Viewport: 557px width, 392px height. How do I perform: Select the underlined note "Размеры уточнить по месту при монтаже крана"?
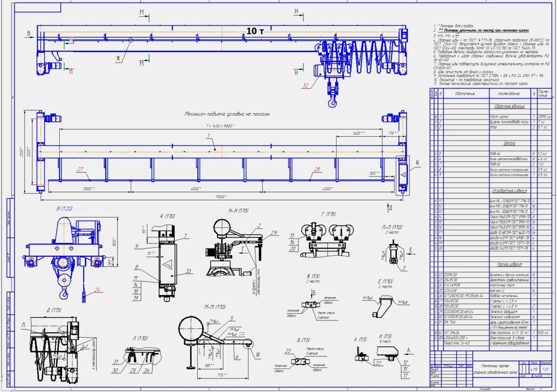point(484,30)
